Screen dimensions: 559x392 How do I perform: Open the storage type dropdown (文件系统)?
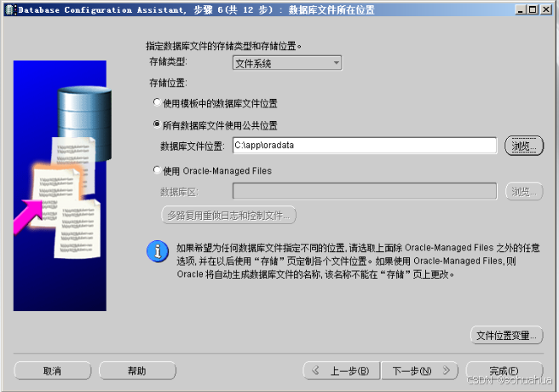[x=287, y=63]
